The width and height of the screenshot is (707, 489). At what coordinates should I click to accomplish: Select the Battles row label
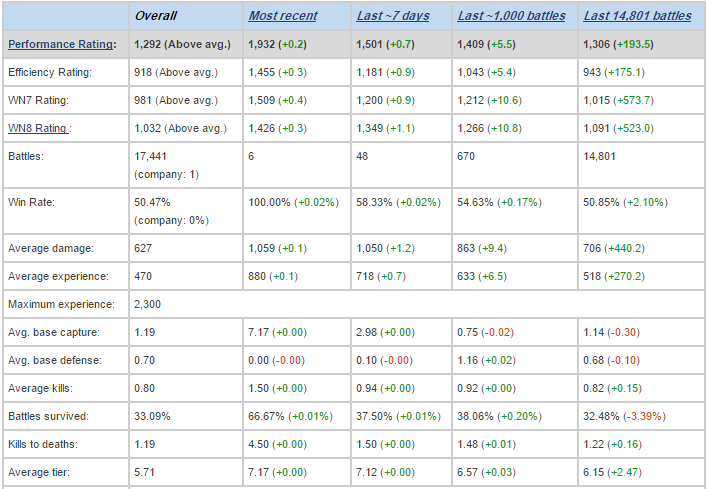pos(26,156)
